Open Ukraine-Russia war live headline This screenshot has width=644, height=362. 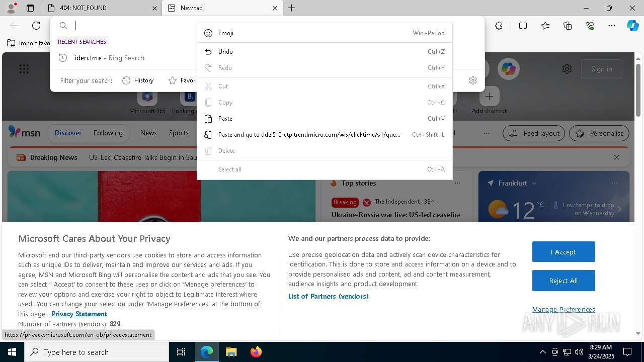tap(396, 215)
